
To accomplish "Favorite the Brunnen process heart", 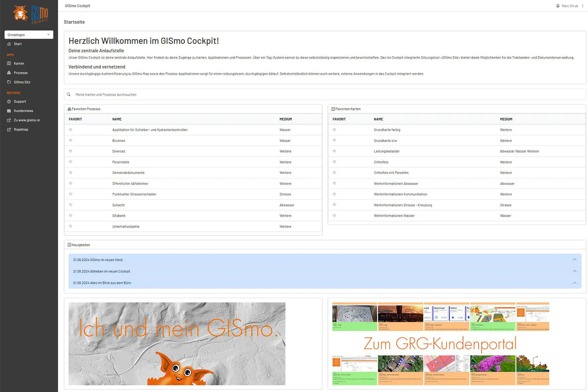I will click(71, 140).
